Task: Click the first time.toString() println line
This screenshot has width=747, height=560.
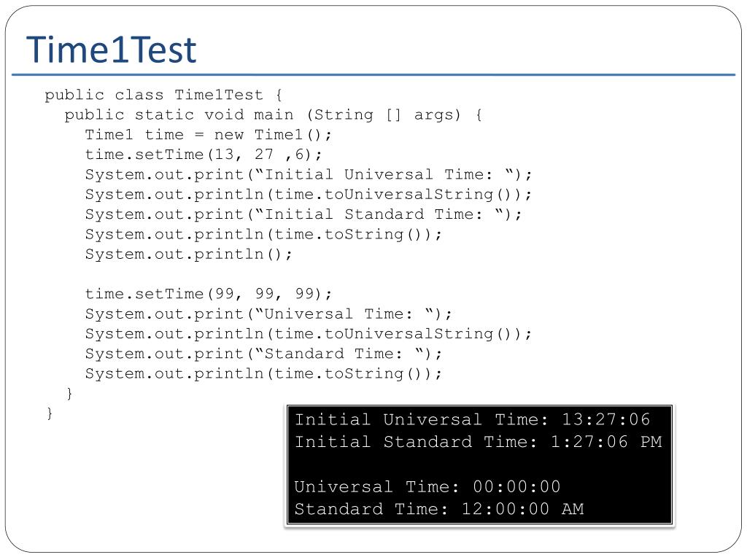Action: tap(263, 234)
